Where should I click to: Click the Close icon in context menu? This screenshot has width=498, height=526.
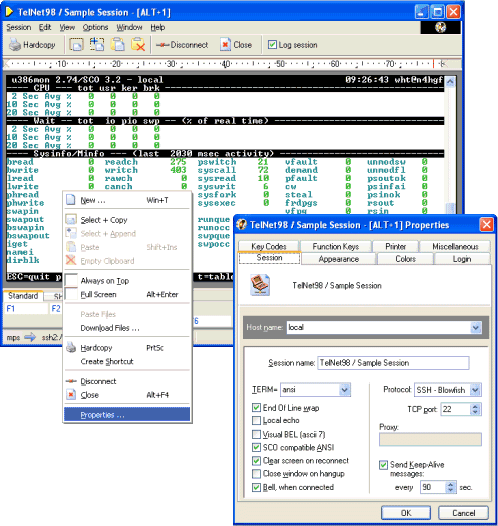pos(71,394)
